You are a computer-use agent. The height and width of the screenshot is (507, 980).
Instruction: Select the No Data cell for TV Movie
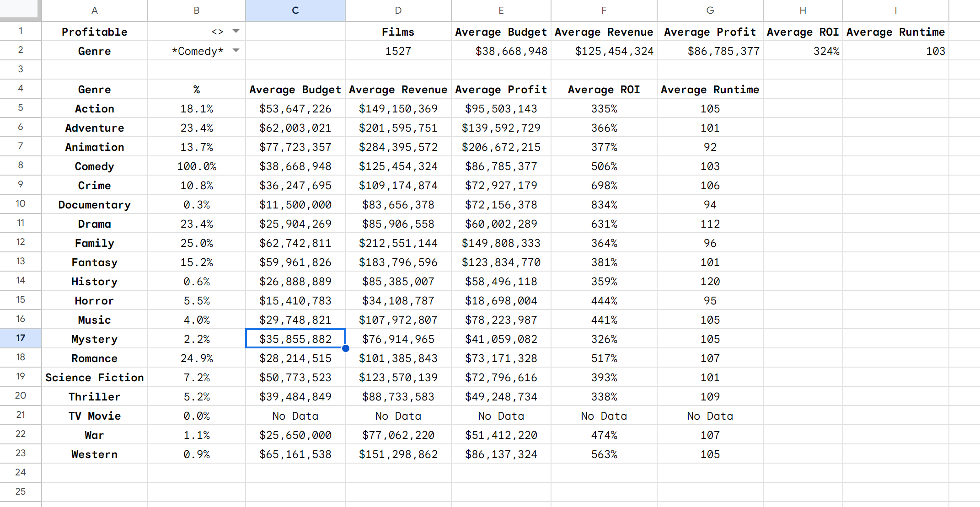pos(295,416)
